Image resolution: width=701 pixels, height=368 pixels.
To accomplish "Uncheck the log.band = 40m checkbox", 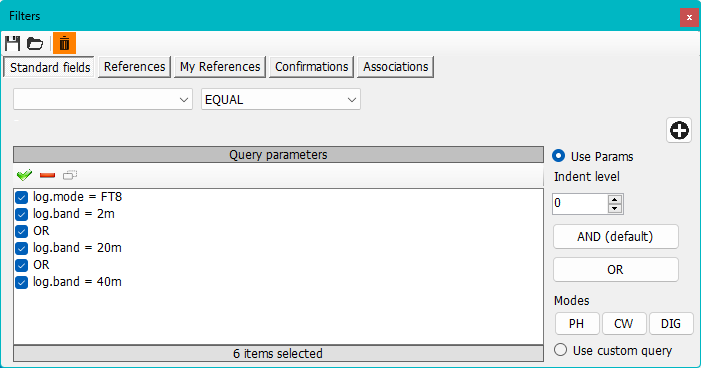I will [21, 282].
